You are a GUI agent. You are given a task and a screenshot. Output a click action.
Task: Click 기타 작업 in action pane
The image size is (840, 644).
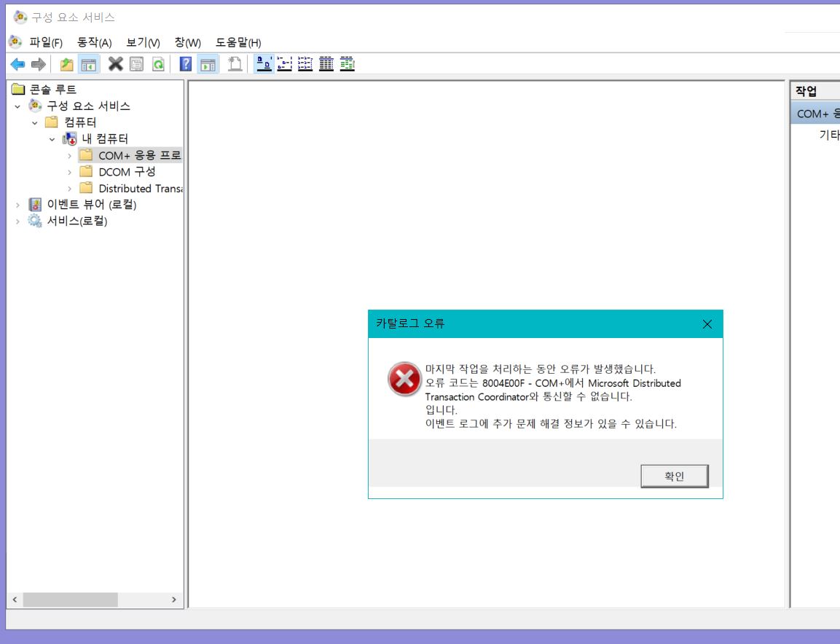point(829,135)
